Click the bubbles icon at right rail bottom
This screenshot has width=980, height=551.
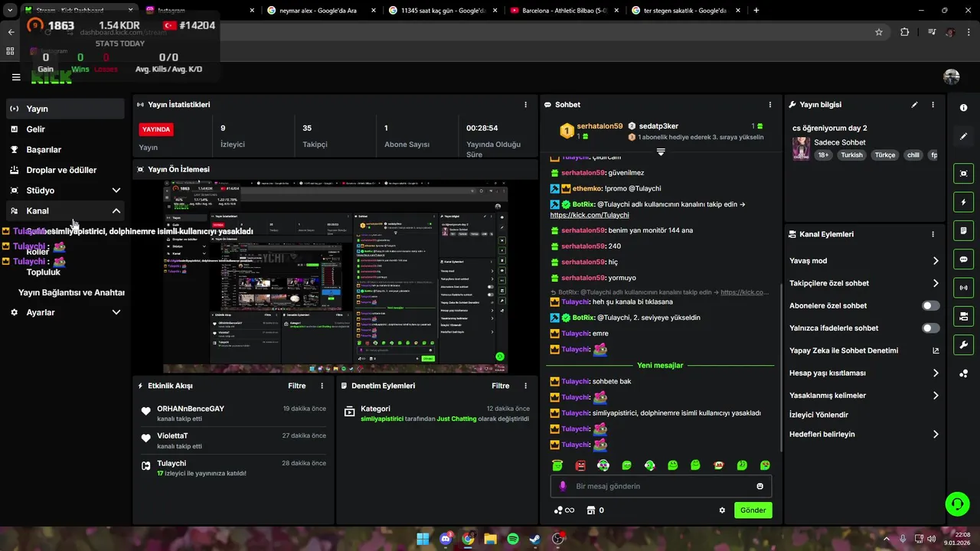pyautogui.click(x=963, y=373)
